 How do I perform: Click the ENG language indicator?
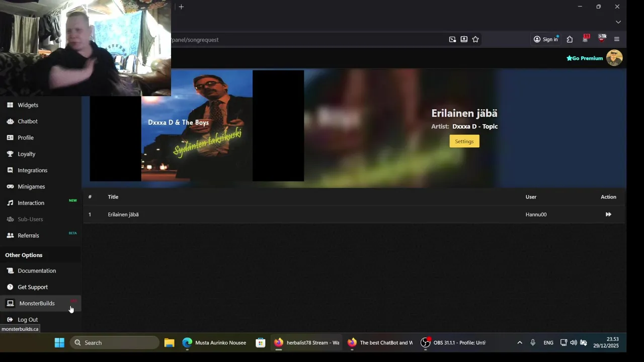click(548, 343)
